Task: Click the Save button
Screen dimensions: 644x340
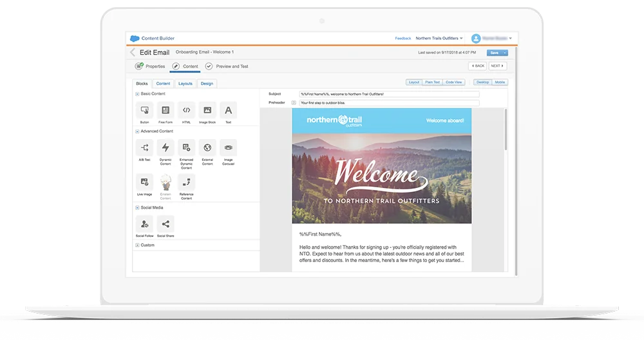Action: 495,53
